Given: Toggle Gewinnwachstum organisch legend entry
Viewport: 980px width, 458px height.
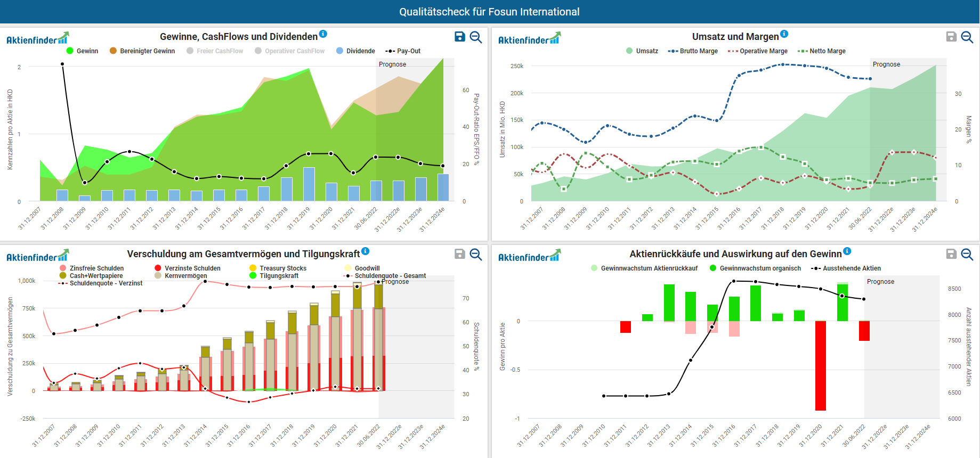Looking at the screenshot, I should 760,268.
